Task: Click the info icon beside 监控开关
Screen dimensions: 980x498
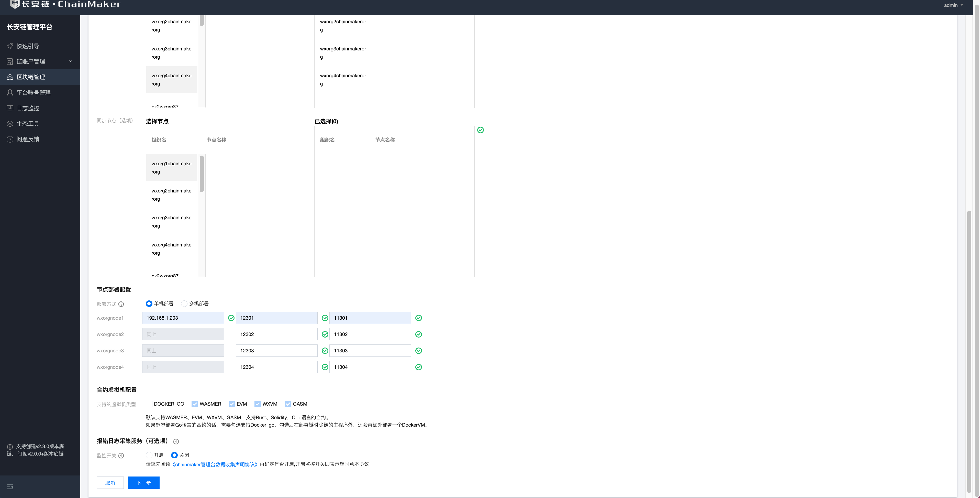Action: pos(121,455)
